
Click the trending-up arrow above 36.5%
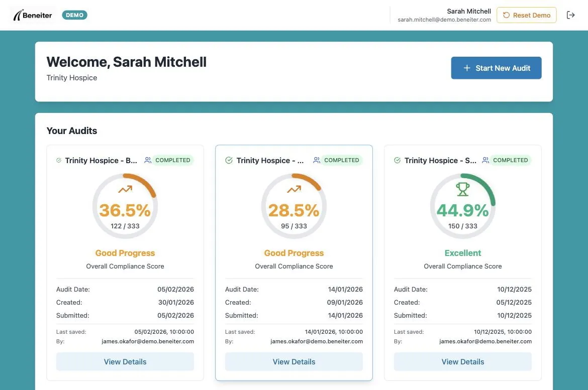pos(125,189)
